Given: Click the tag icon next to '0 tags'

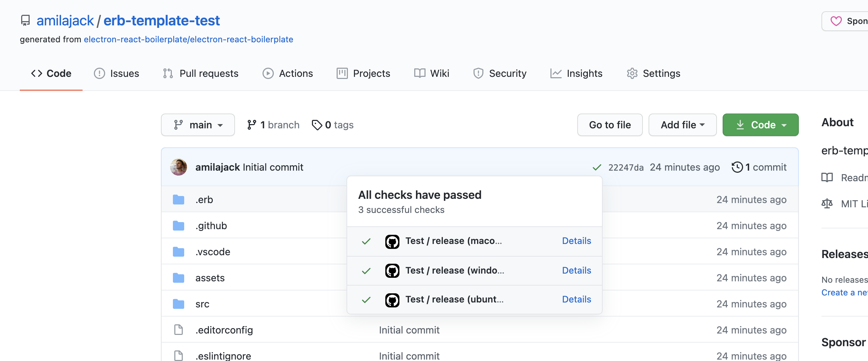Looking at the screenshot, I should pyautogui.click(x=317, y=124).
